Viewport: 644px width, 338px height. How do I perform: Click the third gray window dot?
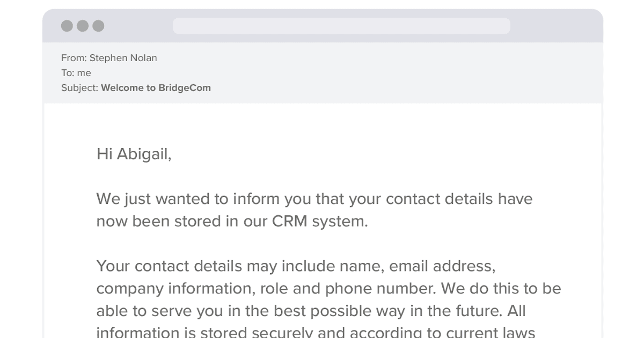point(98,26)
